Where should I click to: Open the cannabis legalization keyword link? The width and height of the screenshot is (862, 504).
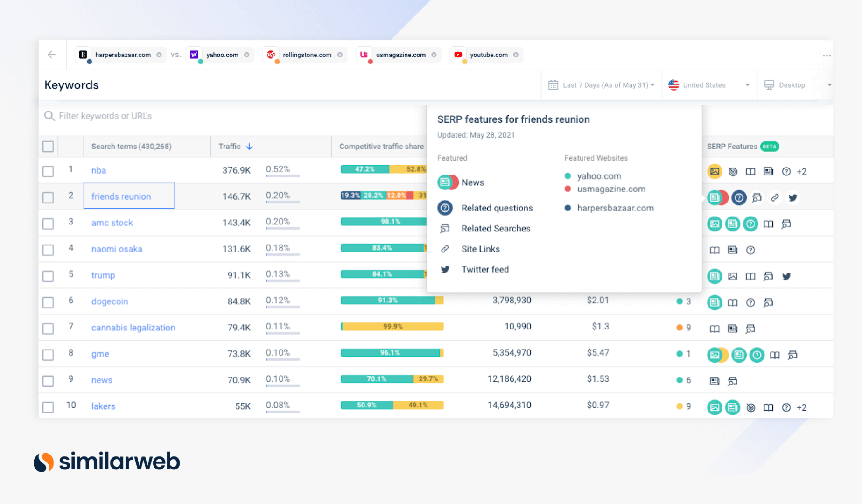coord(133,328)
